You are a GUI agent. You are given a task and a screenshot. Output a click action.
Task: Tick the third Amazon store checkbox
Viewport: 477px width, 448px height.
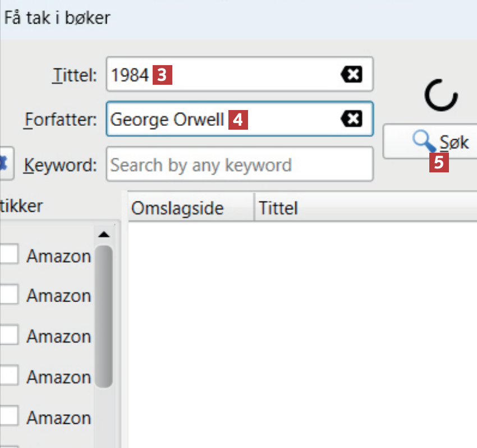coord(9,336)
